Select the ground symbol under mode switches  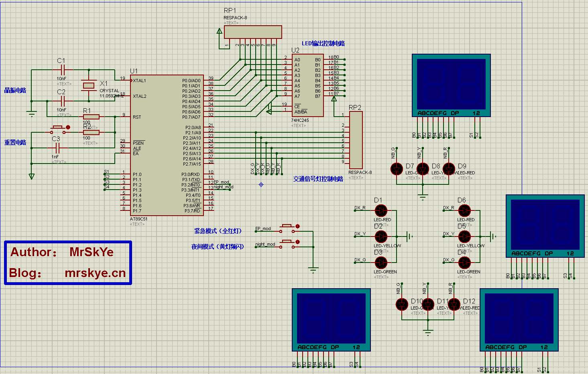click(313, 270)
